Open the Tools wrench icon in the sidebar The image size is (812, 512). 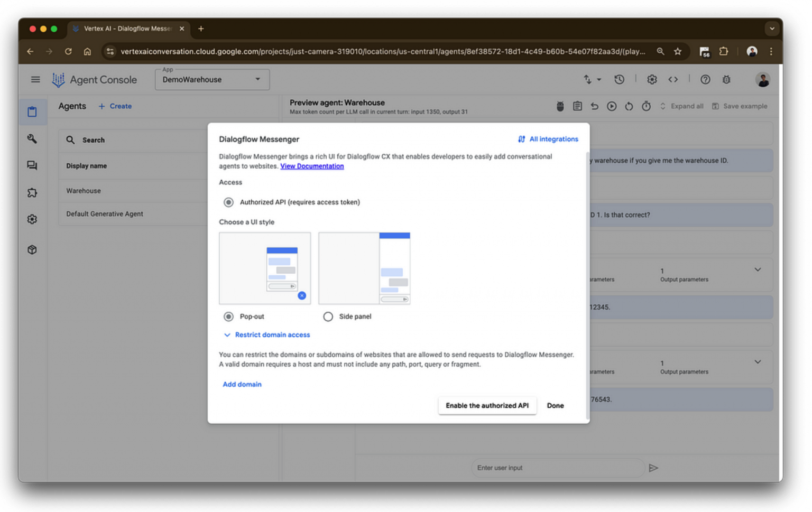(x=32, y=138)
